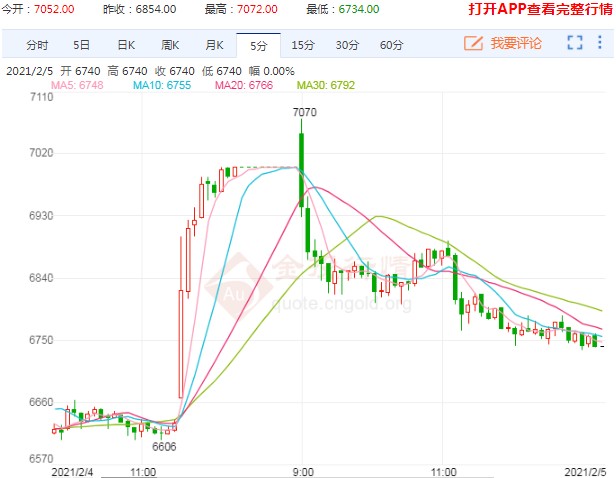
Task: Click the 7110 price axis label
Action: [x=41, y=97]
